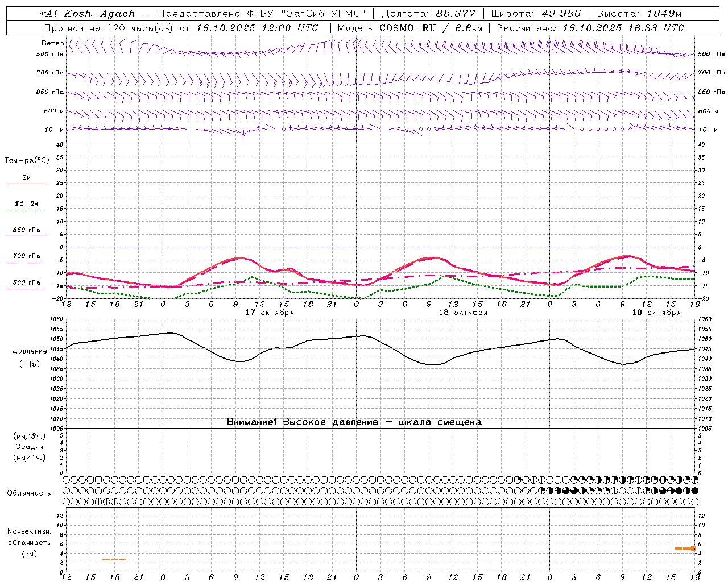
Task: Select the elevation text Высота: 1849м
Action: tap(639, 14)
